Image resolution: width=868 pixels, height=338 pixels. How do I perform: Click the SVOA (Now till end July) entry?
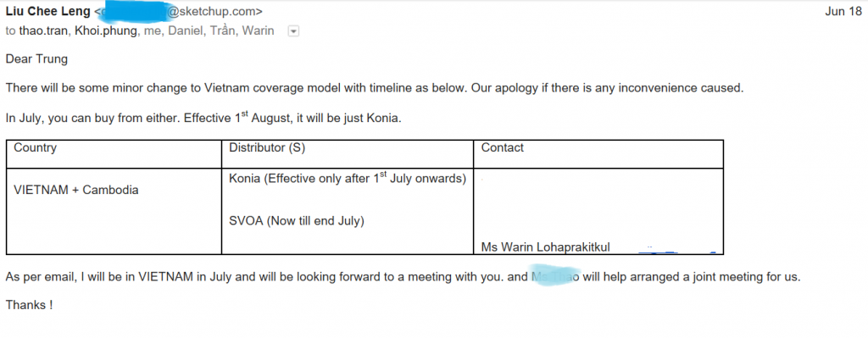click(x=297, y=221)
